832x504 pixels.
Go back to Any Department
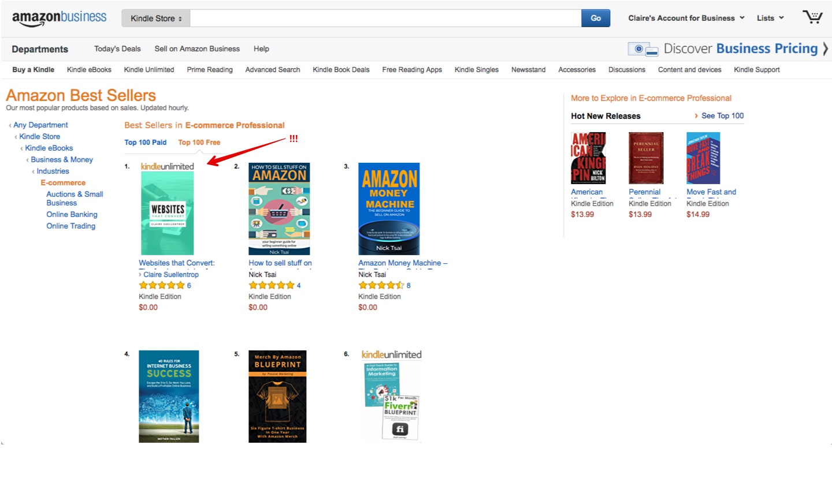[40, 125]
